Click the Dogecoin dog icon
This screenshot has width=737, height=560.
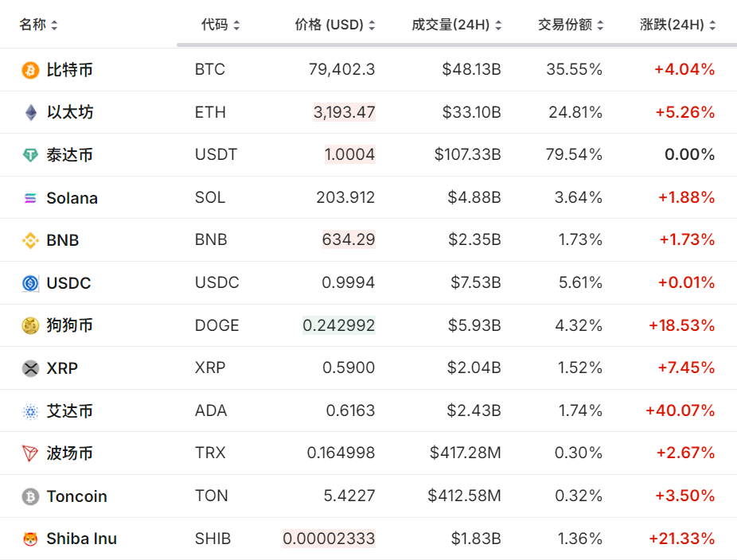click(29, 325)
